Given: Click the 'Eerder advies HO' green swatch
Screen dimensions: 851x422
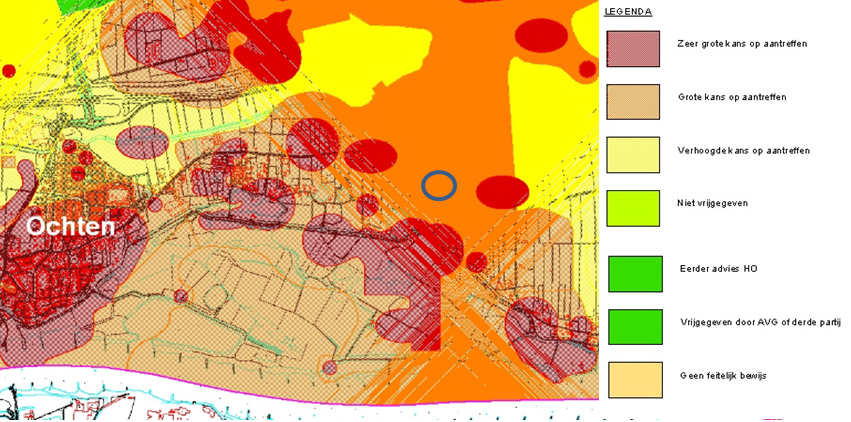Looking at the screenshot, I should tap(636, 274).
